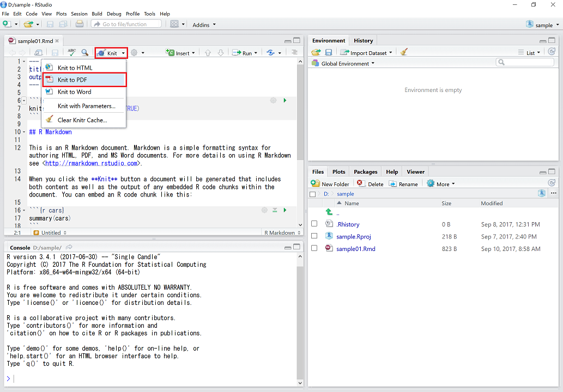Click the Open File folder icon
Screen dimensions: 563x392
pyautogui.click(x=28, y=24)
